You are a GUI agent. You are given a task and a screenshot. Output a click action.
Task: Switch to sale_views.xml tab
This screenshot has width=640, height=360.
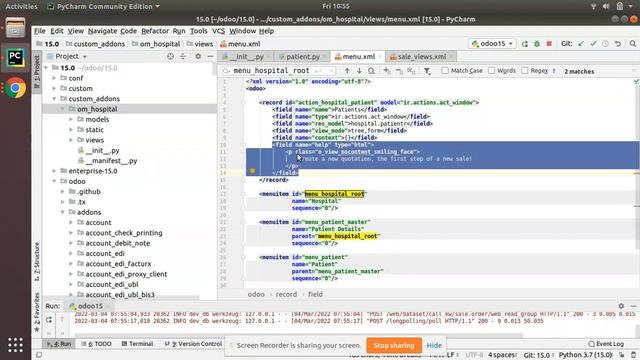[421, 57]
